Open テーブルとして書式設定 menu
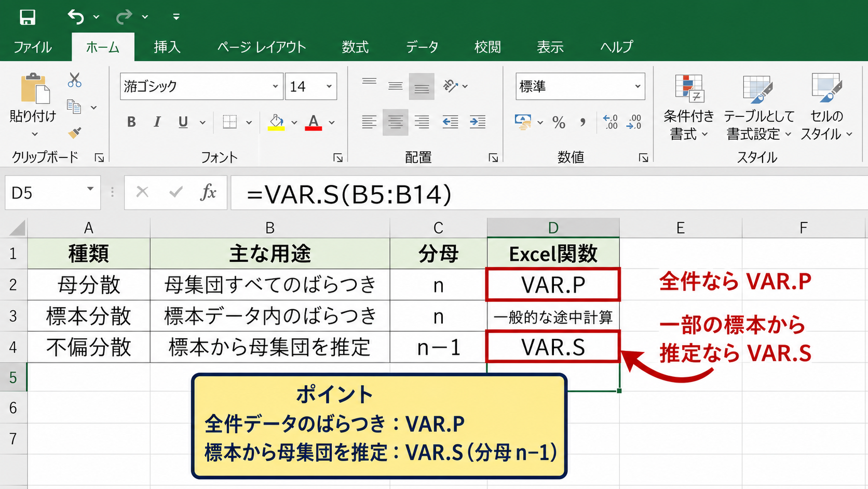 click(758, 108)
